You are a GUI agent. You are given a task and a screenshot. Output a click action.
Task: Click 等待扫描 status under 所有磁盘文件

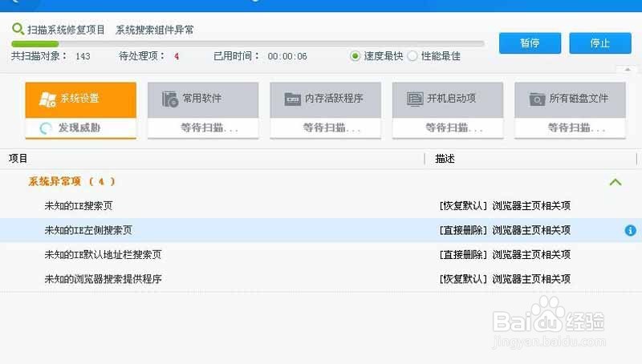pos(576,128)
